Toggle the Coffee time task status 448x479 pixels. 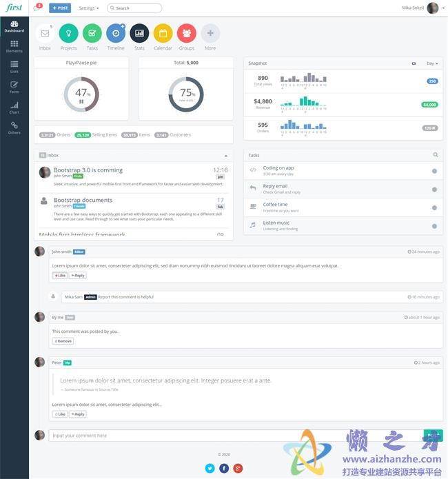click(434, 207)
